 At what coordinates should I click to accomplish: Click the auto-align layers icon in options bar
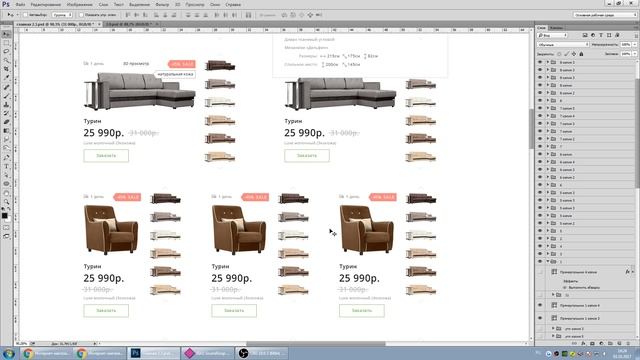249,15
